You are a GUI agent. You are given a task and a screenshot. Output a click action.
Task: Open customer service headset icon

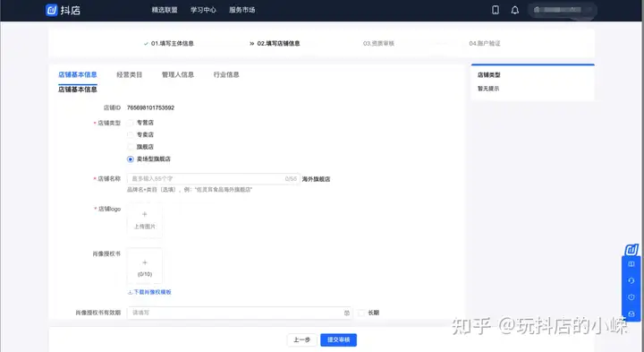point(631,280)
